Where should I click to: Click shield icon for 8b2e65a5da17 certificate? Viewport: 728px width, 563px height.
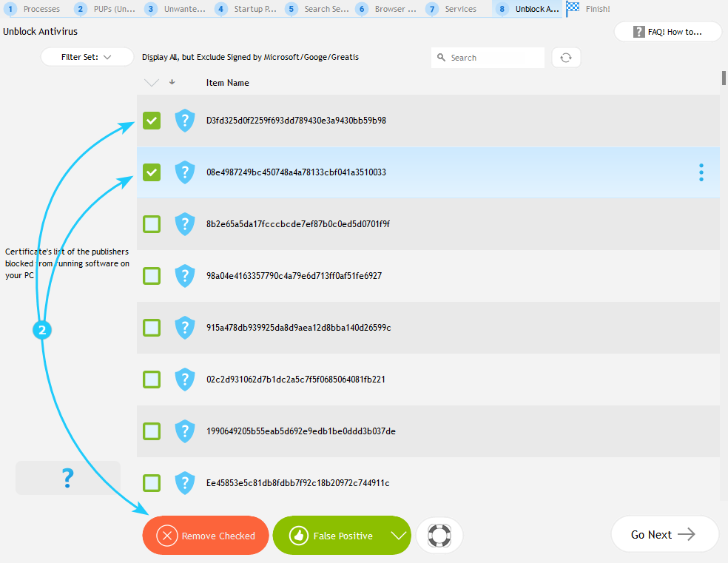click(x=184, y=224)
